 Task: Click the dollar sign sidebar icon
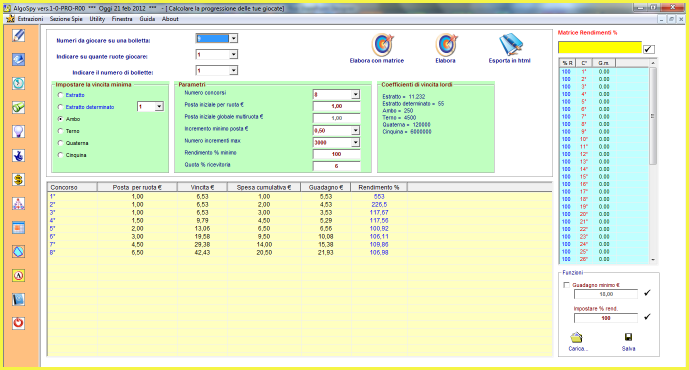18,179
